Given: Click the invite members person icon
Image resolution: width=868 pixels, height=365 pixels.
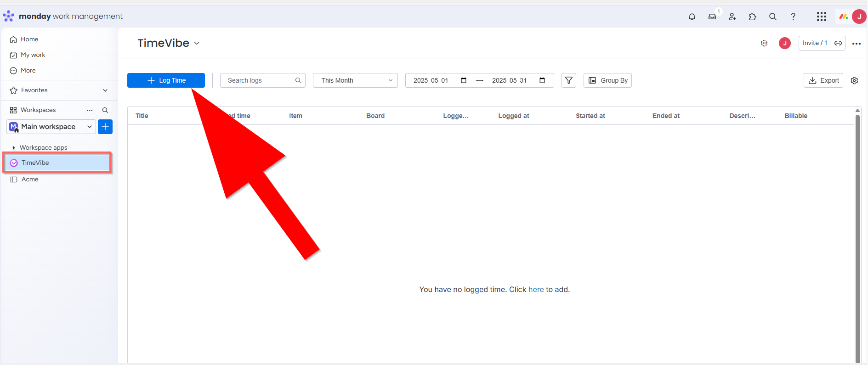Looking at the screenshot, I should click(x=732, y=17).
